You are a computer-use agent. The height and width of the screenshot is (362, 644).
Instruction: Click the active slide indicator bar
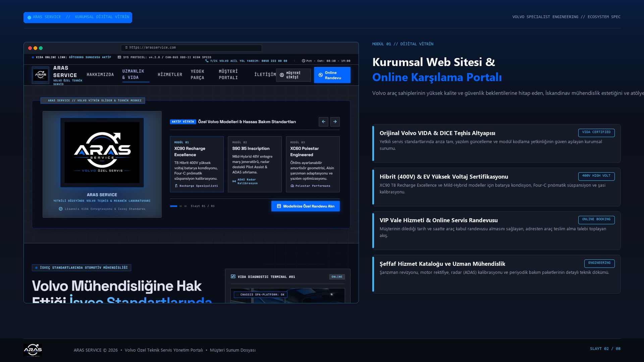[x=174, y=206]
